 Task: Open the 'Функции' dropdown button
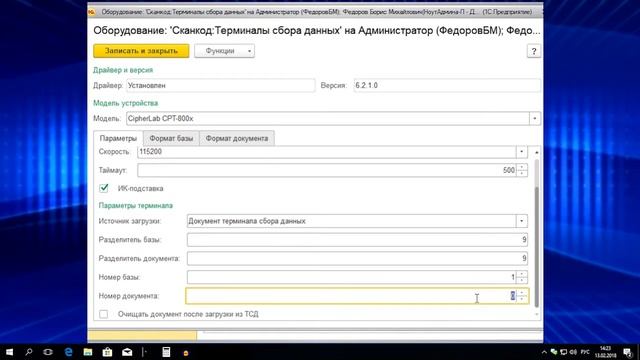pyautogui.click(x=224, y=51)
